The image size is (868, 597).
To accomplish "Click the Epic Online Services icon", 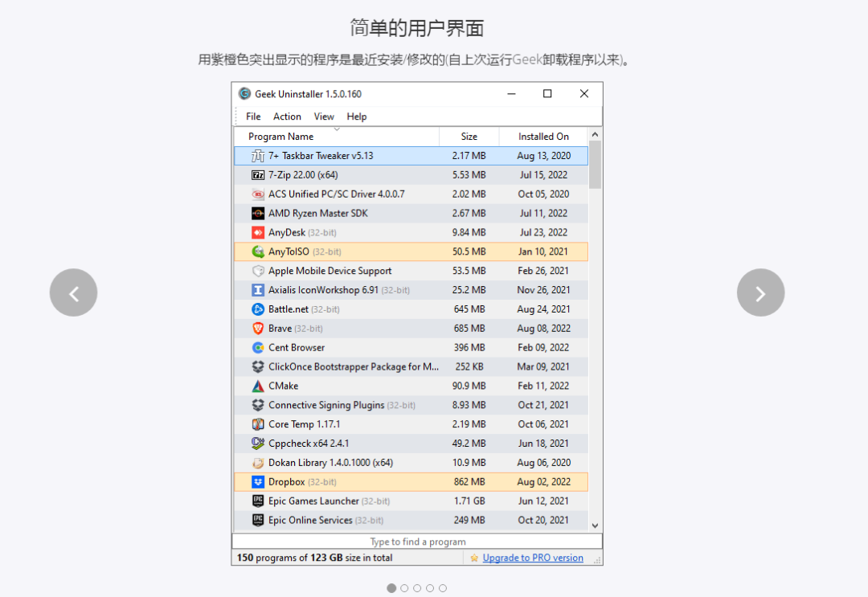I will tap(257, 520).
